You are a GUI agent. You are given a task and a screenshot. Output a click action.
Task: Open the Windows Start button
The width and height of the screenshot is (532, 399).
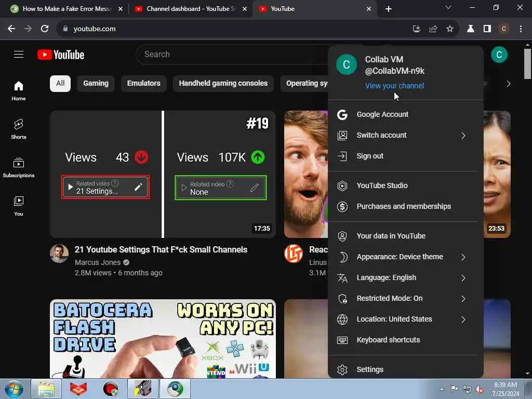tap(14, 389)
